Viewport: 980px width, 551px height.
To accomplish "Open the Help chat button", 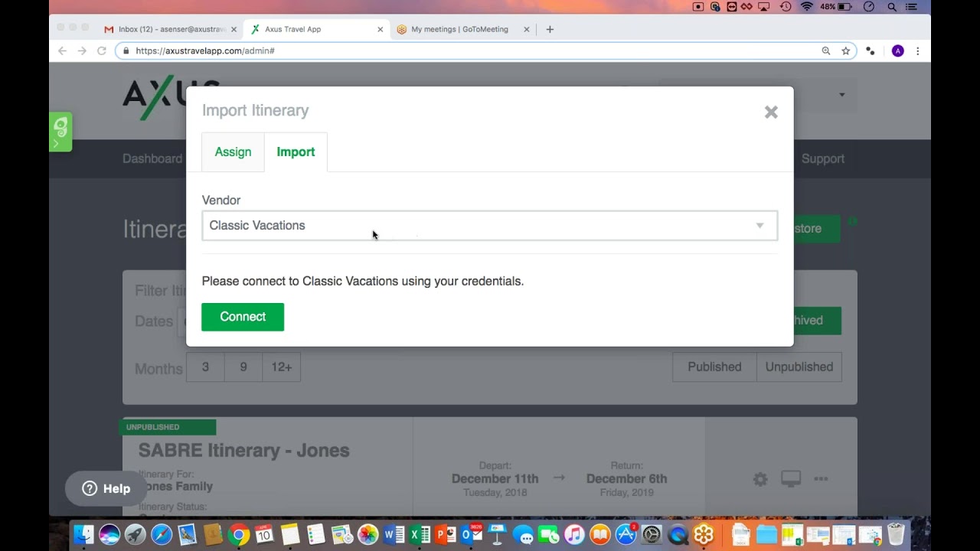I will coord(106,488).
